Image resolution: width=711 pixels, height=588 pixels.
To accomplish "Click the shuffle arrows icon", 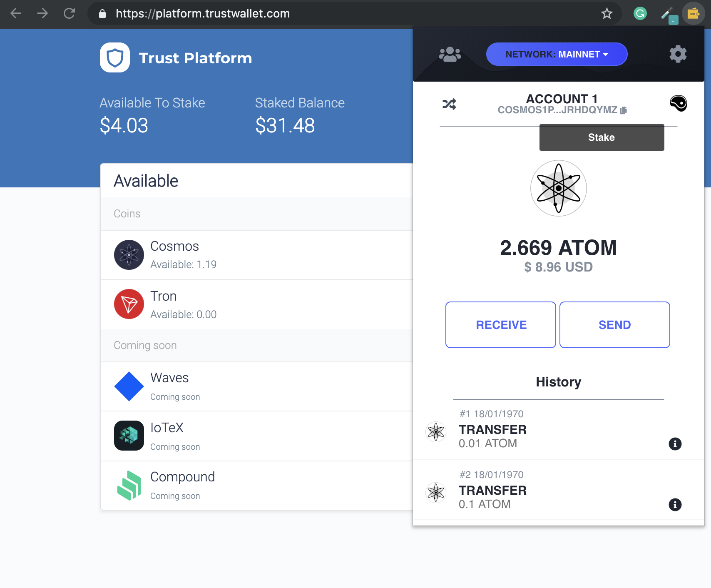I will [x=449, y=104].
